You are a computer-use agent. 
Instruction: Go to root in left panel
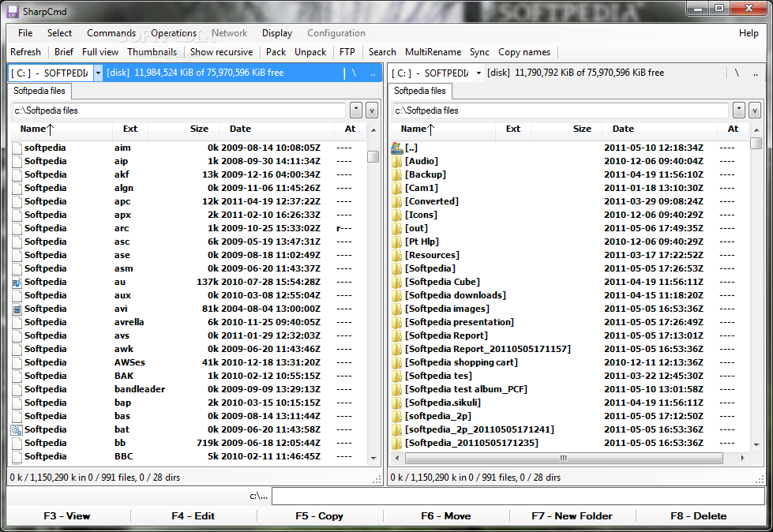tap(354, 73)
